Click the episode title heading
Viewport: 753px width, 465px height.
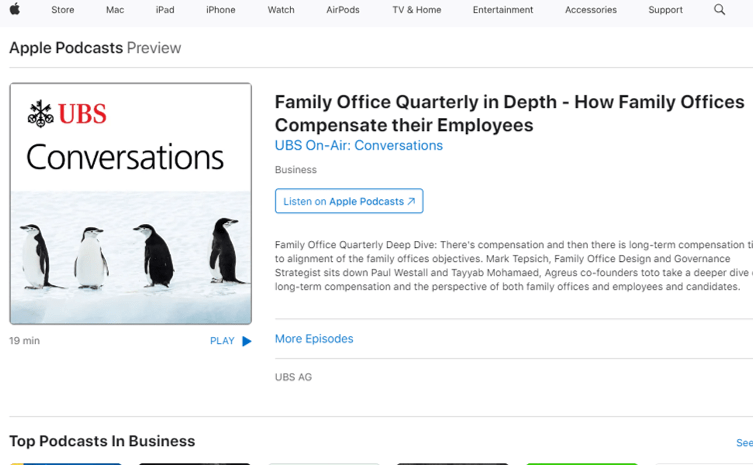click(x=509, y=114)
